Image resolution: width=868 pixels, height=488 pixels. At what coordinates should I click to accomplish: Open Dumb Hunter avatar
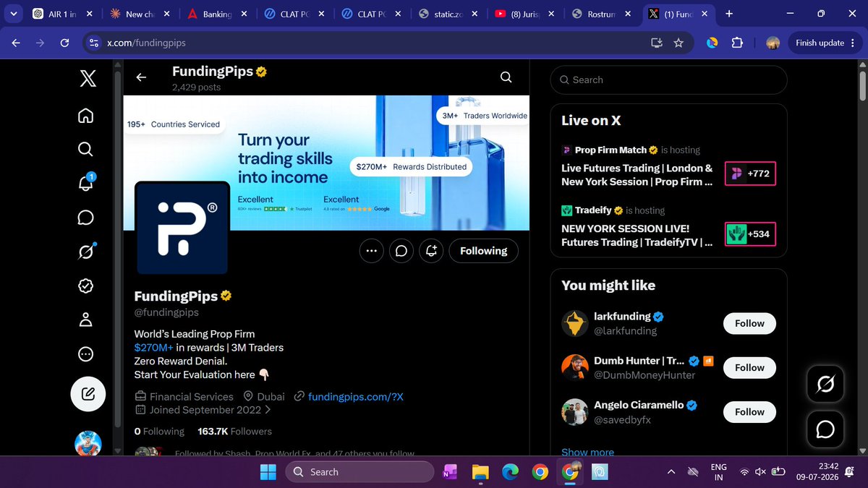[575, 368]
